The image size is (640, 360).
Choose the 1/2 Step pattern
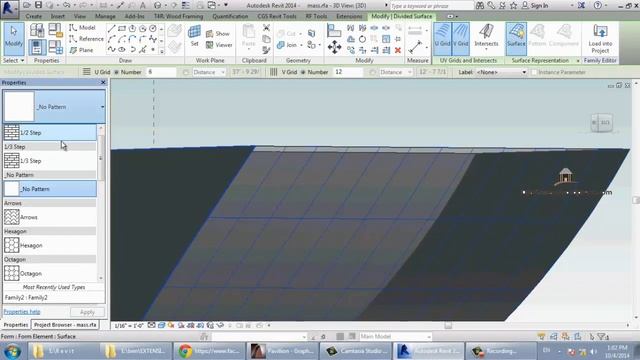click(x=50, y=133)
